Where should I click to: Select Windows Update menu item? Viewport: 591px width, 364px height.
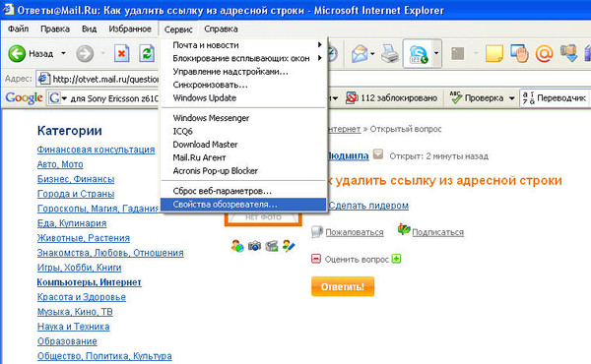point(243,97)
